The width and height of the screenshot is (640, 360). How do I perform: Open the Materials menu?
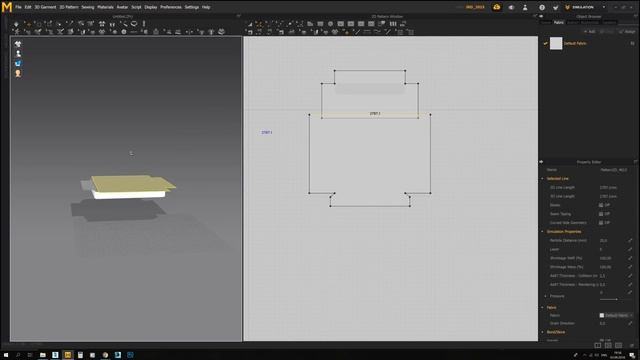click(105, 7)
